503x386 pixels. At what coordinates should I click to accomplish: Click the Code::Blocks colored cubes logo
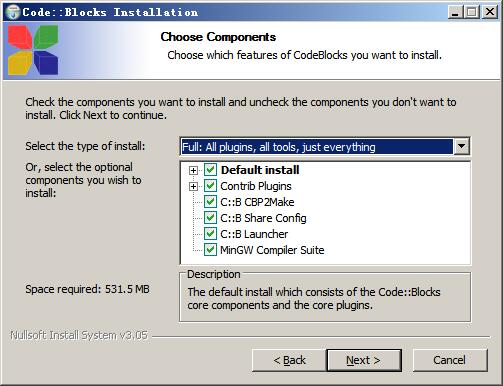tap(33, 50)
